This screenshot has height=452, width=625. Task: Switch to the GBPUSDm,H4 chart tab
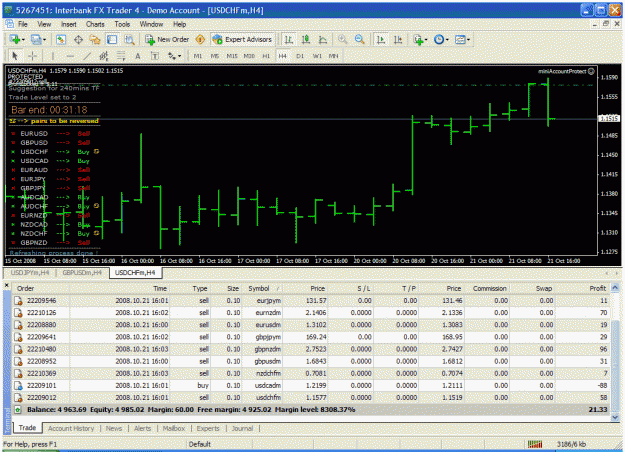pos(82,273)
